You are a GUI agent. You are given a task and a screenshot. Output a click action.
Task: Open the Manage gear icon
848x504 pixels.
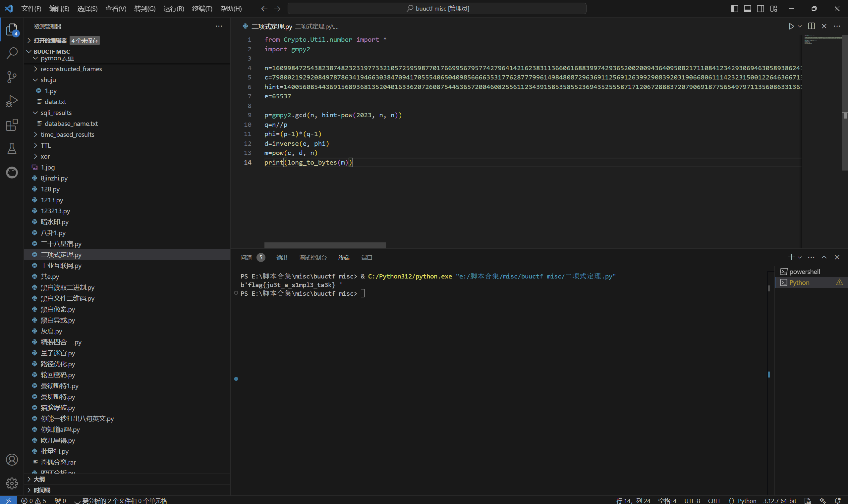pos(12,483)
